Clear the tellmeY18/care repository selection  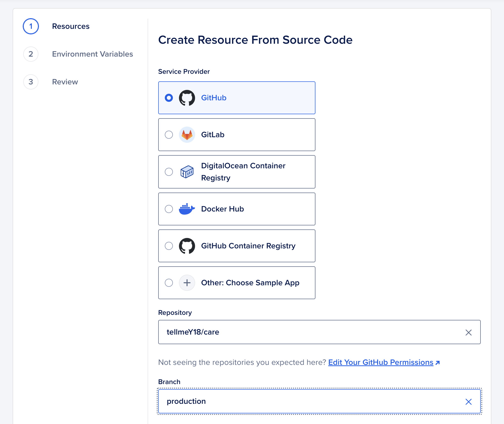(x=469, y=332)
